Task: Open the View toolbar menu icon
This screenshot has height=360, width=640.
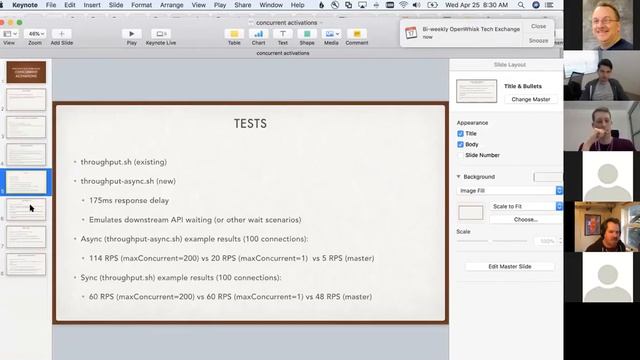Action: [x=10, y=34]
